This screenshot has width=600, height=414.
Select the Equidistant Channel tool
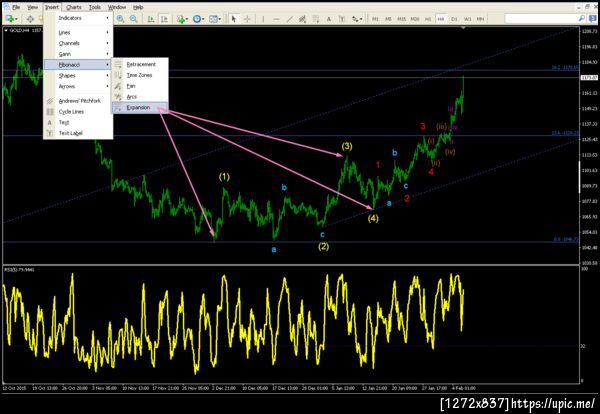click(x=303, y=19)
